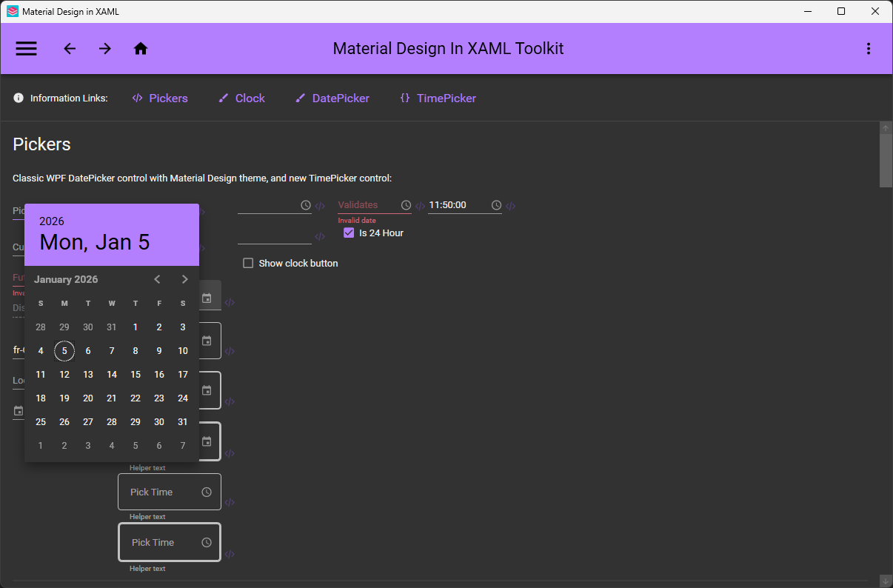Click the clock icon left of Validates field
893x588 pixels.
click(x=306, y=205)
